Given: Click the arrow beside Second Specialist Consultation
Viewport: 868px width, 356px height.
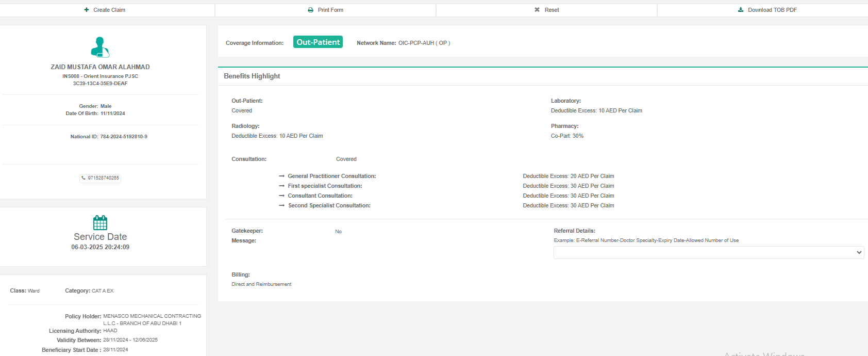Looking at the screenshot, I should pos(281,206).
